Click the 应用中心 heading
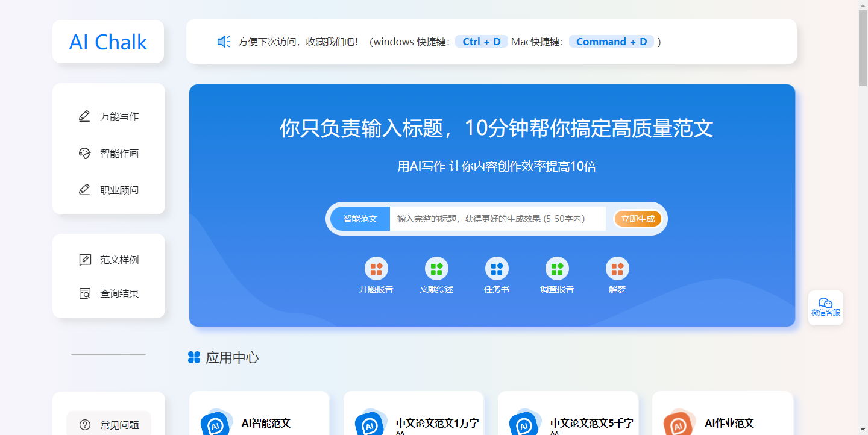 click(x=232, y=358)
